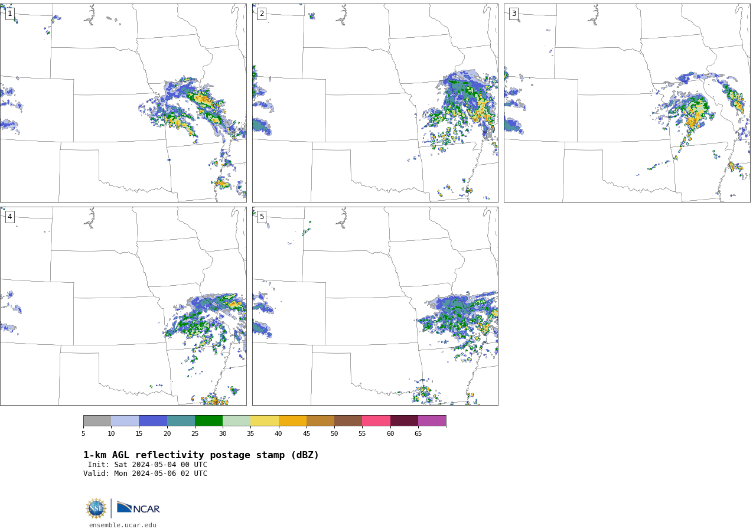Click 'Init: Sat 2024-05-04 00 UTC' text
Viewport: 756px width, 532px height.
(148, 465)
